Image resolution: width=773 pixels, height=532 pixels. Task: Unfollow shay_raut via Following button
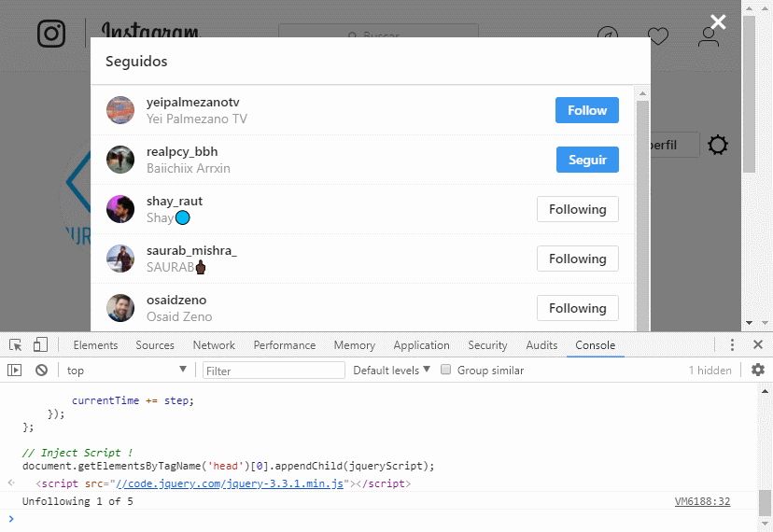(577, 209)
